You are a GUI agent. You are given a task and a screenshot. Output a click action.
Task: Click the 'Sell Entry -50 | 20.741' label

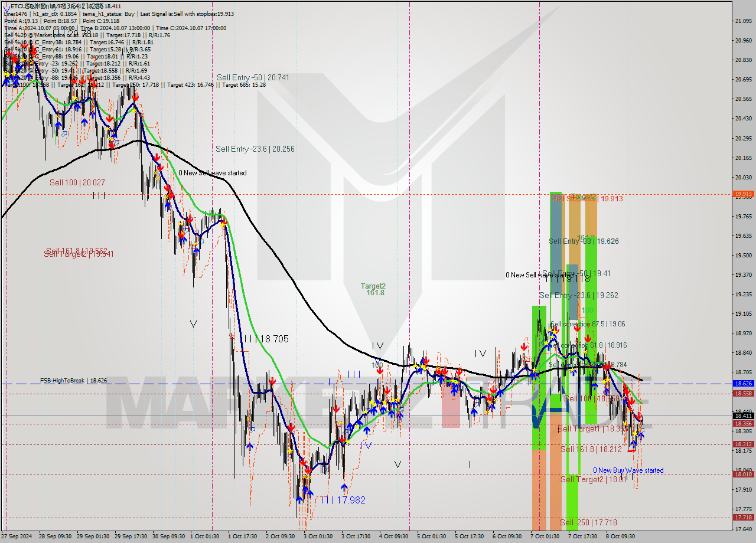pyautogui.click(x=253, y=77)
